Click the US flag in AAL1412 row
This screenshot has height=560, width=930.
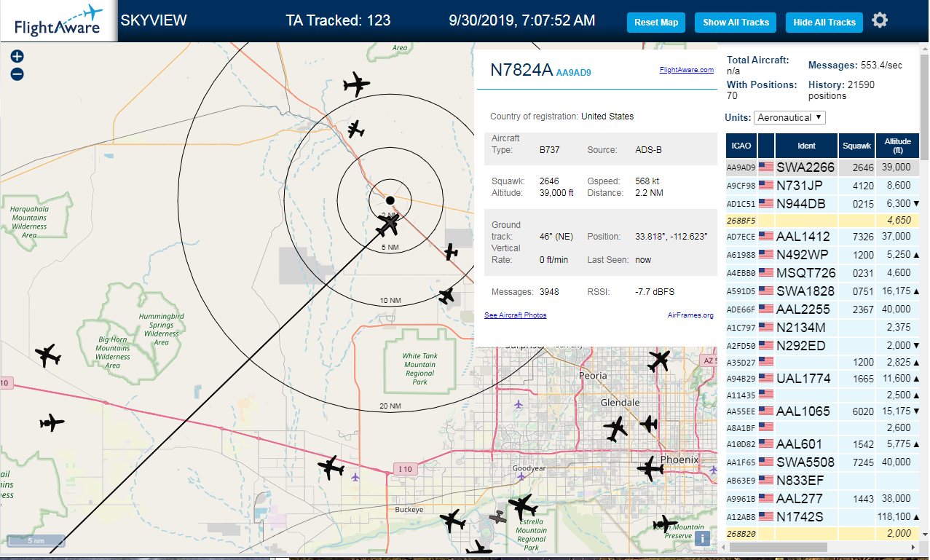(x=766, y=236)
